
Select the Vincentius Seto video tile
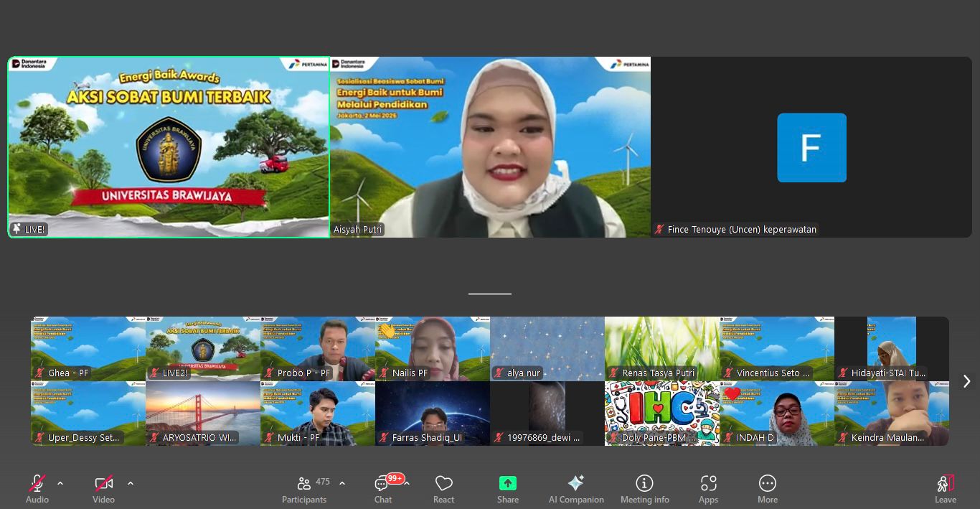tap(777, 349)
